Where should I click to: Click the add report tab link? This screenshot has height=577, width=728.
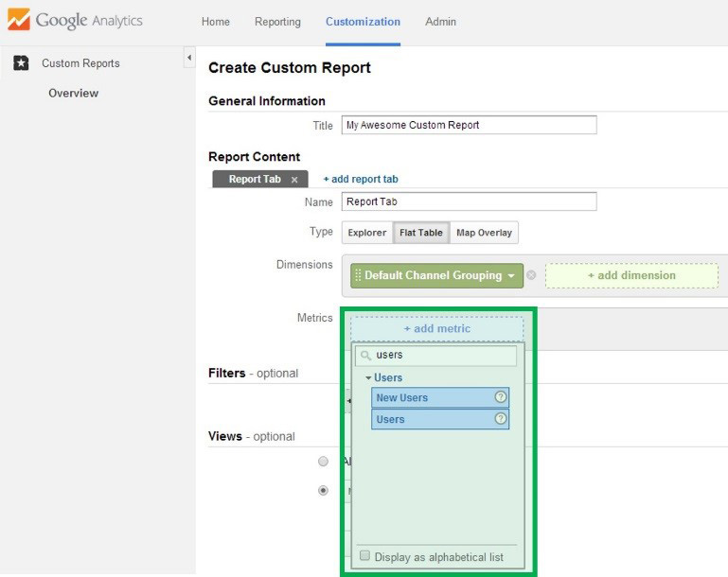pos(360,179)
